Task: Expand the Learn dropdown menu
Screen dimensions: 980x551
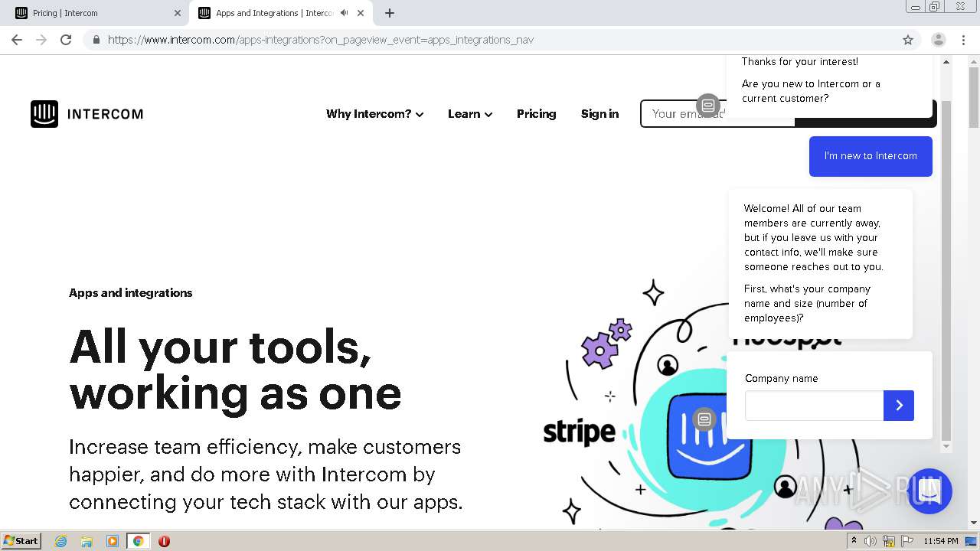Action: pos(470,114)
